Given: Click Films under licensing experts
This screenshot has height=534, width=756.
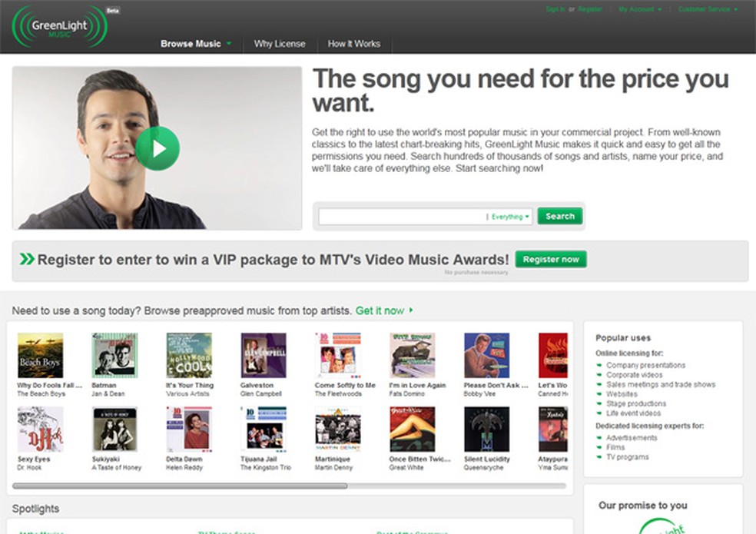Looking at the screenshot, I should [615, 448].
